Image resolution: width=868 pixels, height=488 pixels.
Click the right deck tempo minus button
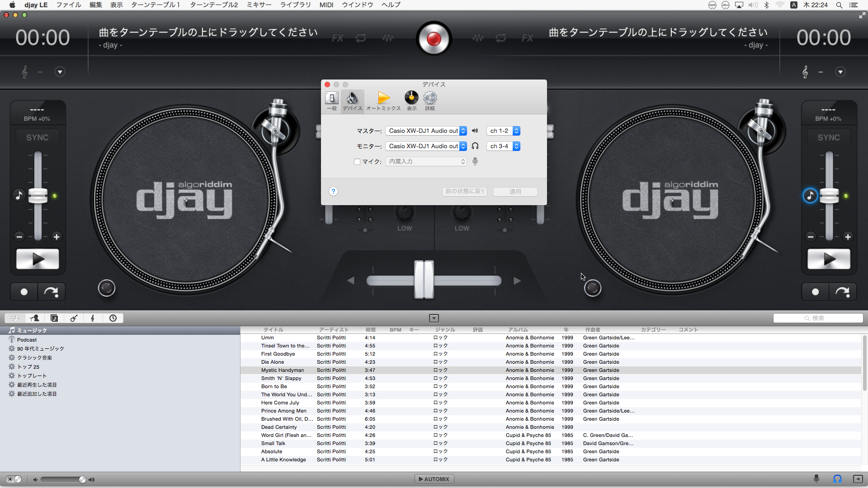pyautogui.click(x=810, y=237)
